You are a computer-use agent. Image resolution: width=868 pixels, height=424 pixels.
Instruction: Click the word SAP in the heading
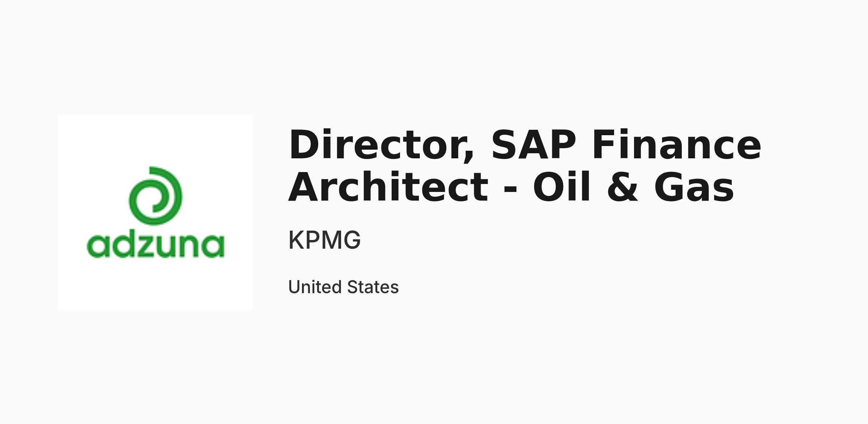click(x=533, y=145)
